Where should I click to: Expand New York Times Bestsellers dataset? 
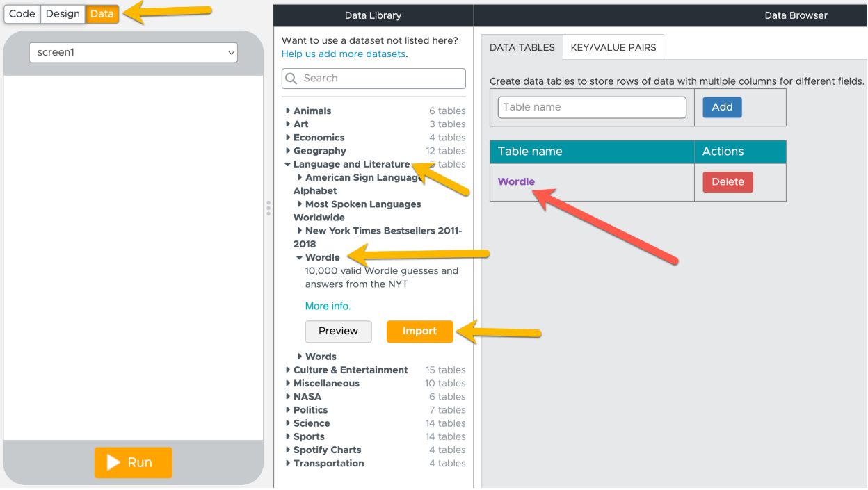pyautogui.click(x=379, y=237)
